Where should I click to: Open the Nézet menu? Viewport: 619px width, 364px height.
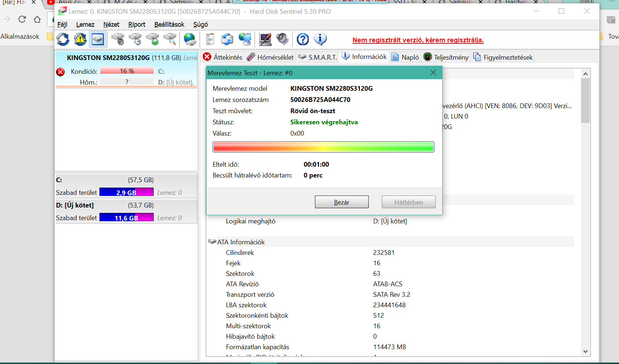click(111, 25)
